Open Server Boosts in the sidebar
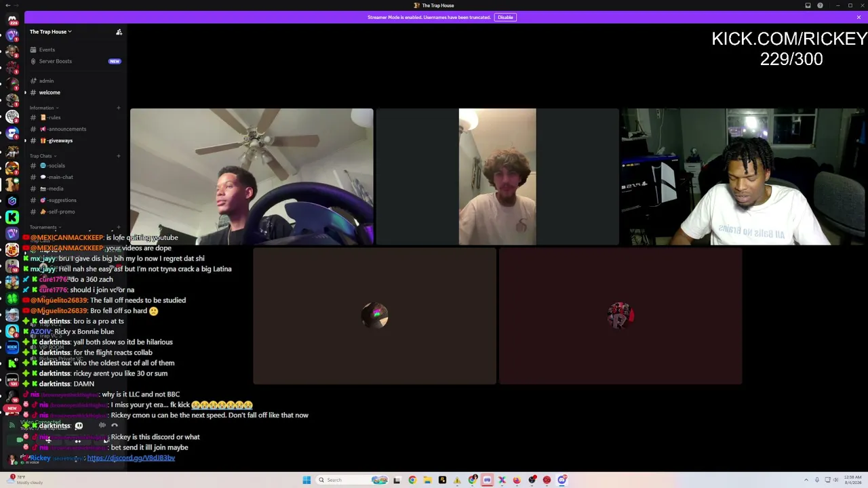The image size is (868, 488). pyautogui.click(x=55, y=61)
